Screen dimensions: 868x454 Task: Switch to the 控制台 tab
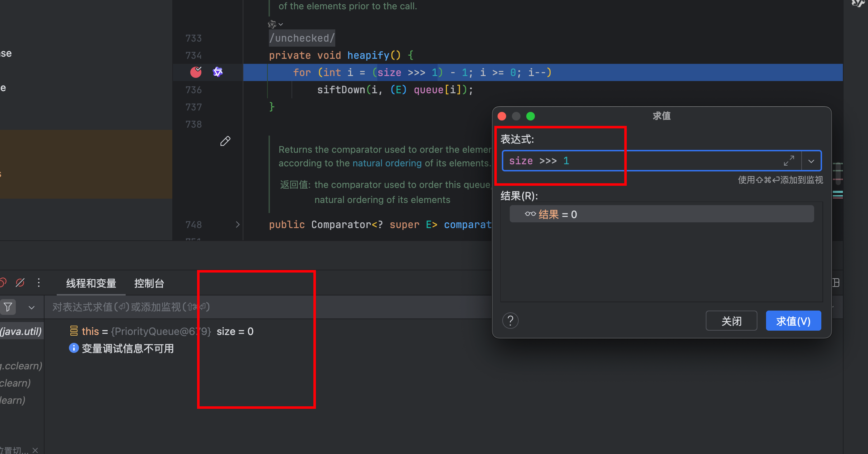(x=149, y=283)
